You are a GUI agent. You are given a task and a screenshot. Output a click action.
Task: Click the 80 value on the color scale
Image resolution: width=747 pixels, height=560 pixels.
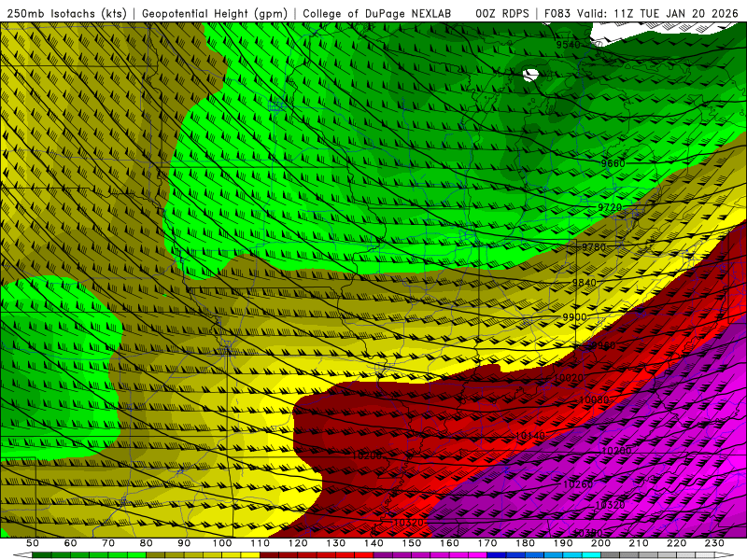147,543
